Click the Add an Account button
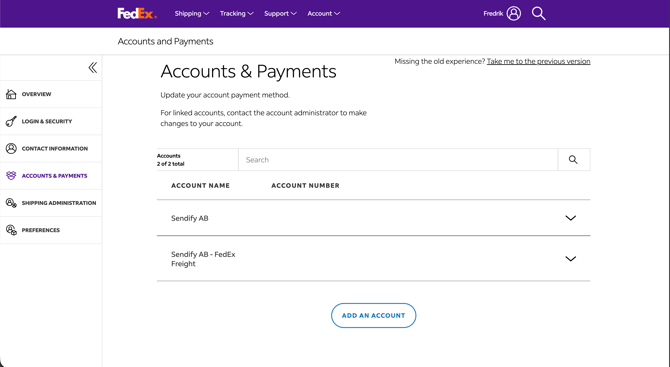Viewport: 670px width, 367px height. (373, 315)
